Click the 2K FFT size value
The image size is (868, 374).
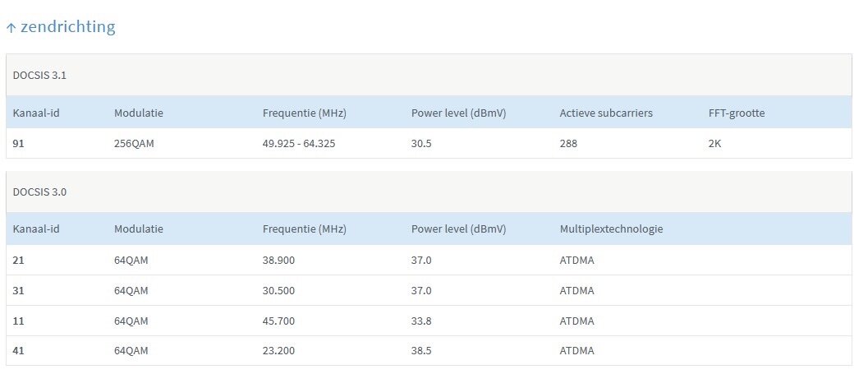click(715, 143)
